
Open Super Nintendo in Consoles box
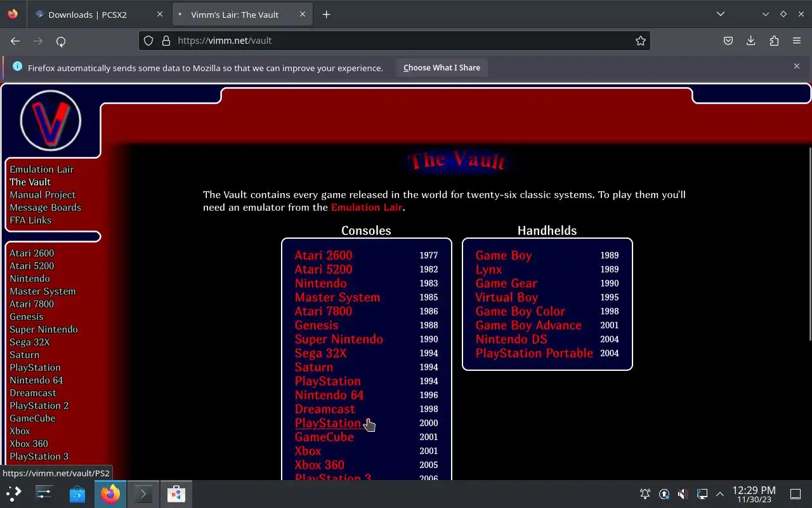pos(339,339)
